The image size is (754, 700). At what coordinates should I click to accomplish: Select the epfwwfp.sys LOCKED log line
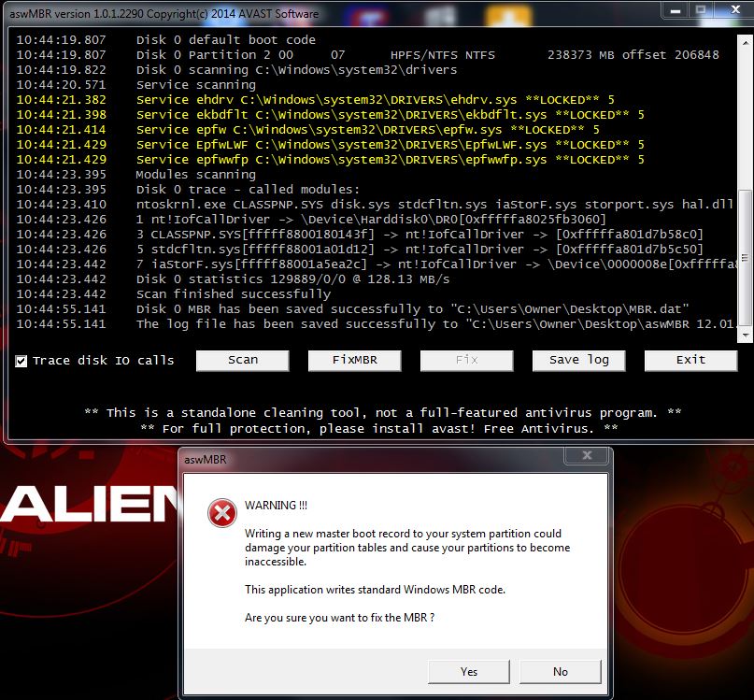tap(330, 160)
